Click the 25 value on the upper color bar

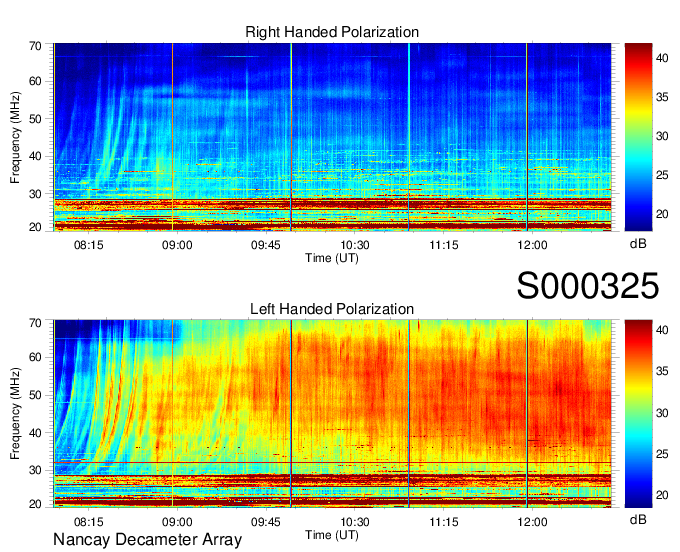click(x=662, y=175)
